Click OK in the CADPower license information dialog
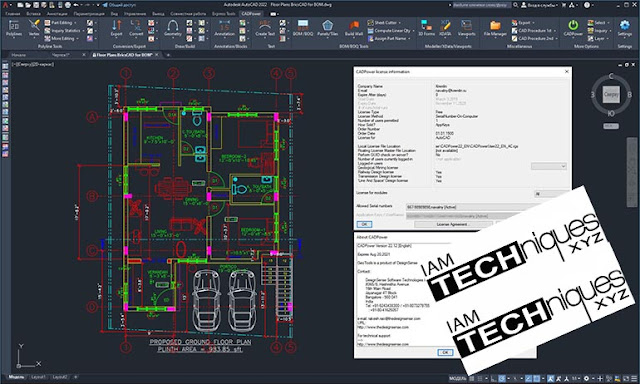Viewport: 640px width, 384px height. [364, 224]
